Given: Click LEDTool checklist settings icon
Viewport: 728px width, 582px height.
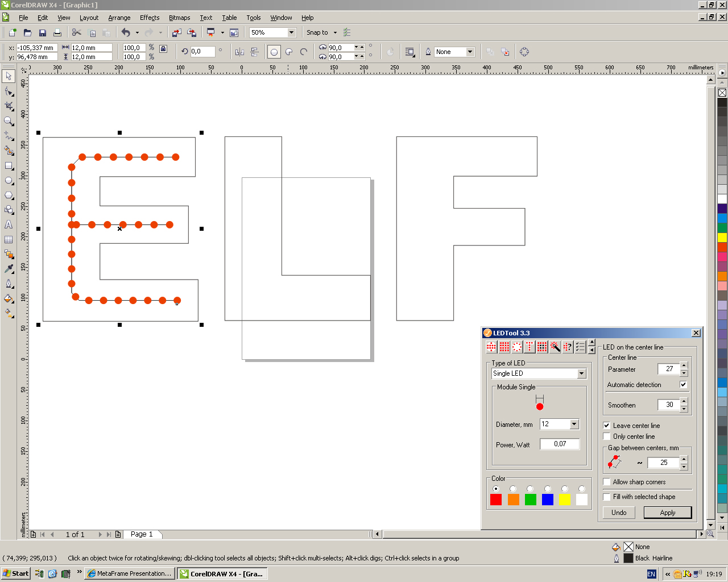Looking at the screenshot, I should coord(580,347).
